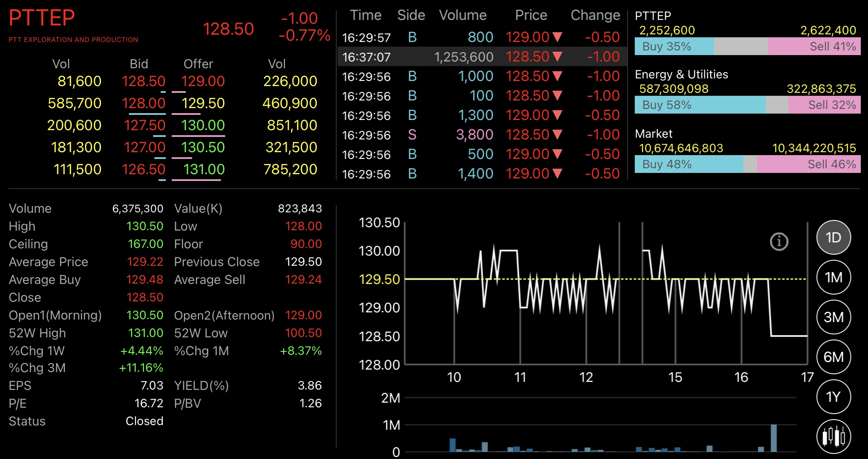
Task: Select offer price 129.50 row
Action: 203,103
